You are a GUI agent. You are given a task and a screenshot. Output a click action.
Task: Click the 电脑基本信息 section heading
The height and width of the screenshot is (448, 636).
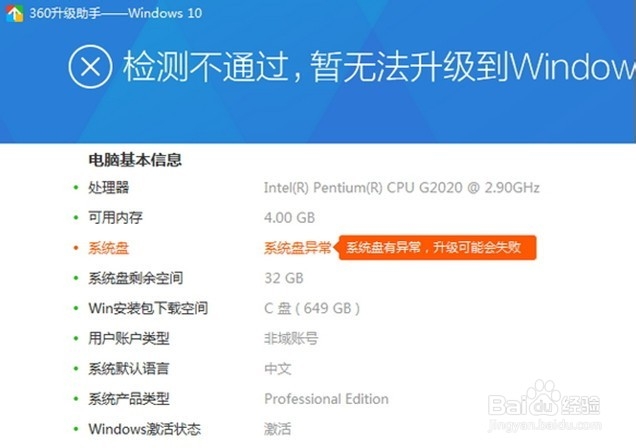click(x=135, y=160)
